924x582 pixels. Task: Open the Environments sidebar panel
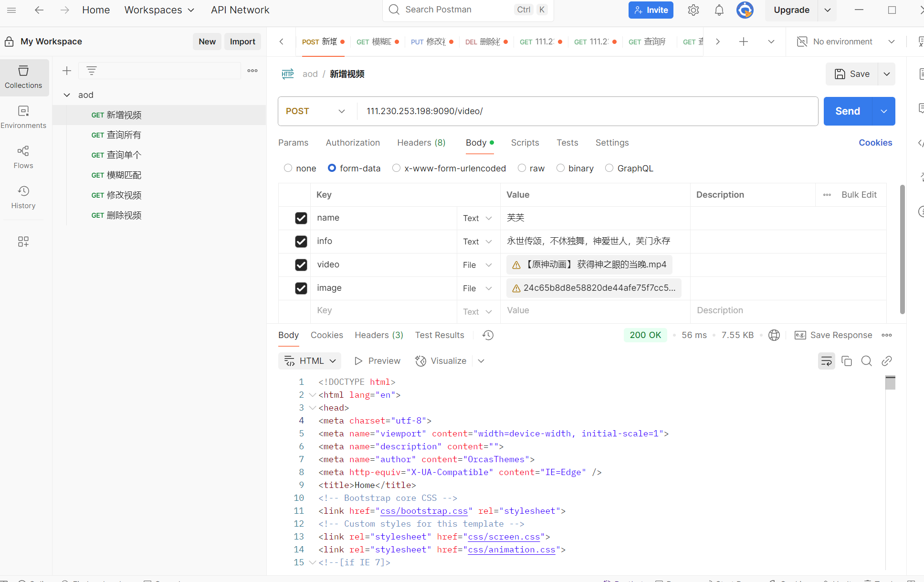(x=23, y=117)
